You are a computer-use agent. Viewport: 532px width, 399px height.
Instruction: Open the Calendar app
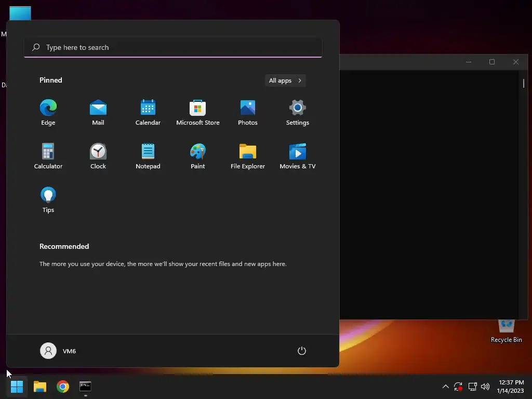(x=148, y=113)
